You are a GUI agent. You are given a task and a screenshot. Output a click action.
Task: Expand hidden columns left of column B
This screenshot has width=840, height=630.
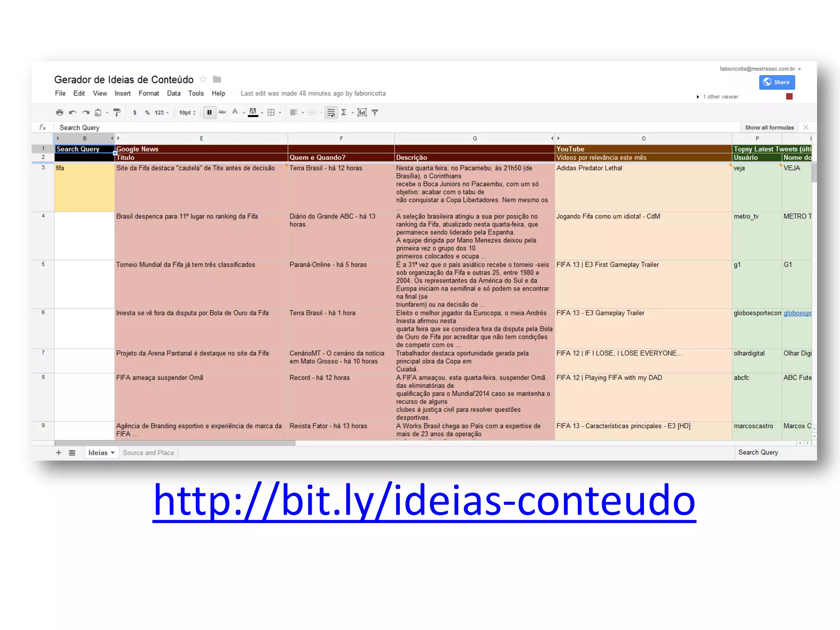(58, 139)
